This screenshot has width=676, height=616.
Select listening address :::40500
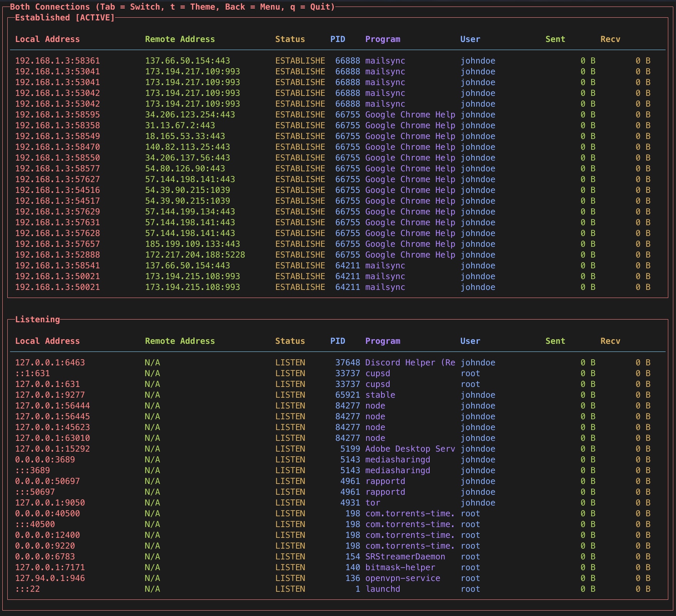point(35,524)
